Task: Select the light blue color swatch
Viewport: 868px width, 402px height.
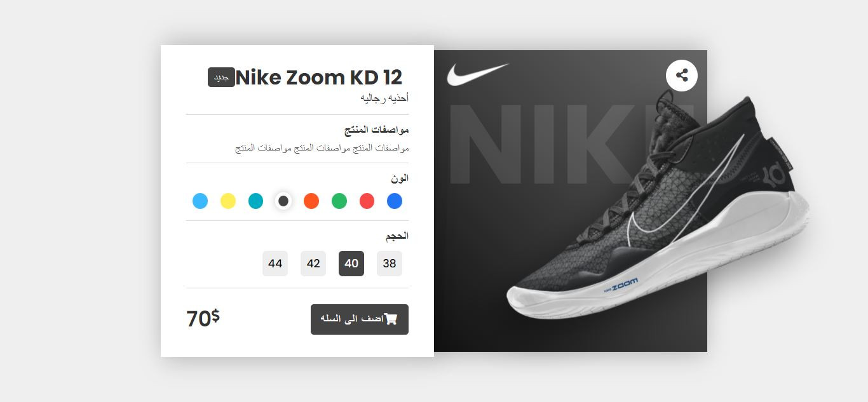Action: (x=200, y=201)
